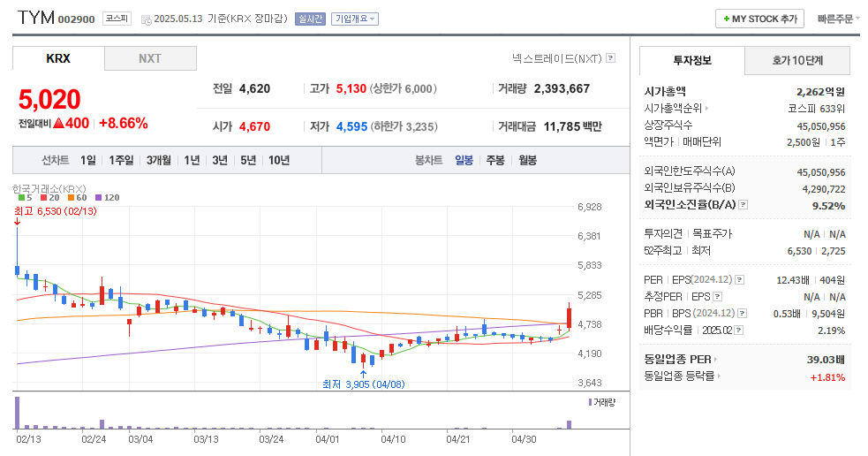
Task: Click help icon next to PER EPS(2024.12)
Action: [740, 280]
